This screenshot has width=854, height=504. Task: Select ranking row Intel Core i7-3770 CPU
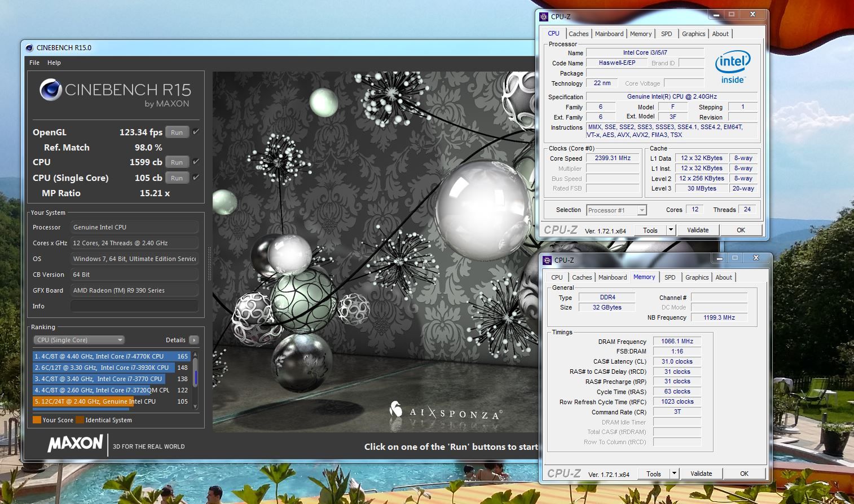click(111, 379)
